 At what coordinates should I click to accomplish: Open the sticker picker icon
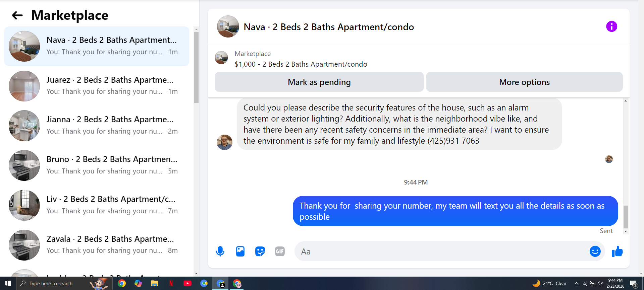point(260,251)
